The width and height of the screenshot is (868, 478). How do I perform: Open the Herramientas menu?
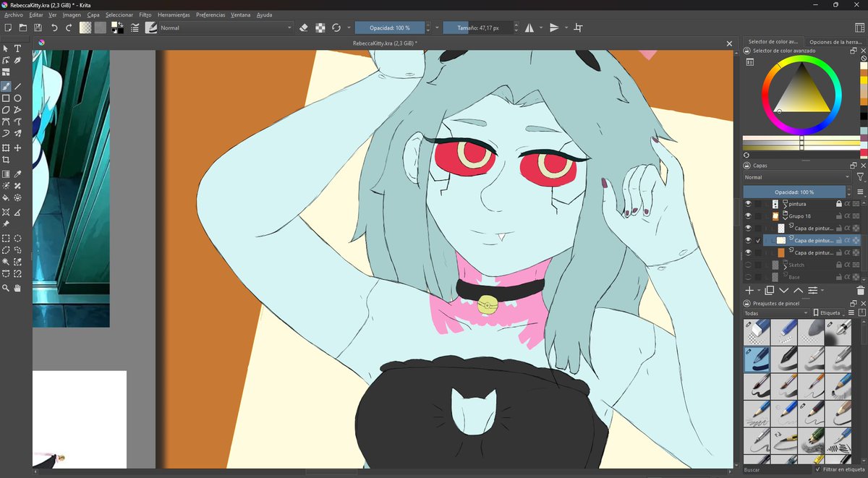174,14
